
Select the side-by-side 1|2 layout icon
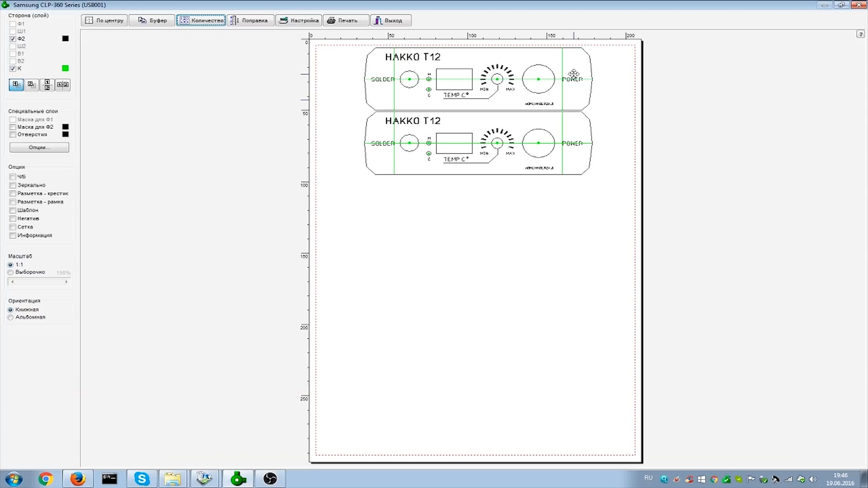point(63,84)
